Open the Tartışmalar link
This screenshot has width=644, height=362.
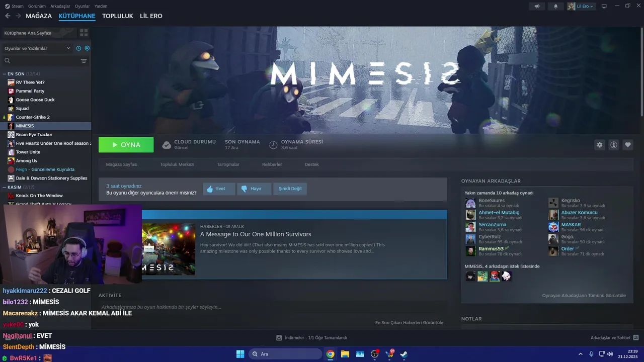click(x=228, y=164)
